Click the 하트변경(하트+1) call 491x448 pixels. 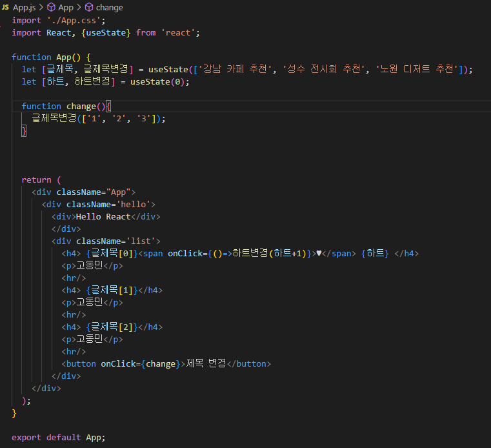tap(269, 254)
